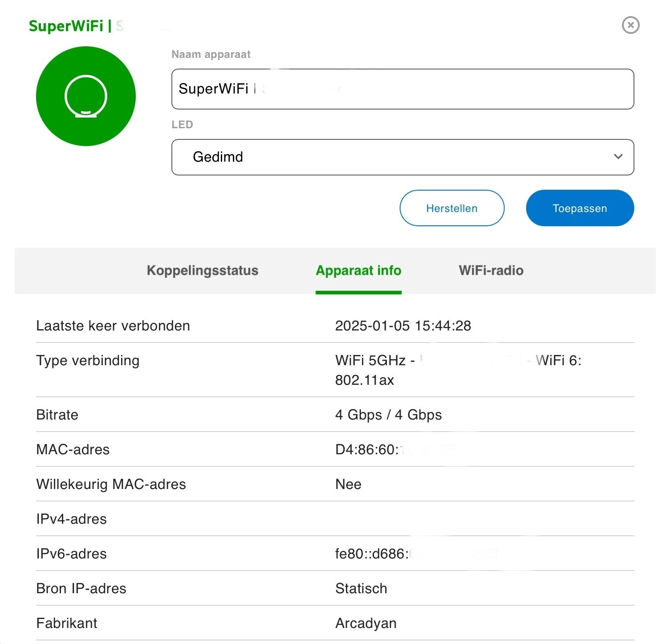
Task: Focus the Naam apparaat text field
Action: coord(402,89)
